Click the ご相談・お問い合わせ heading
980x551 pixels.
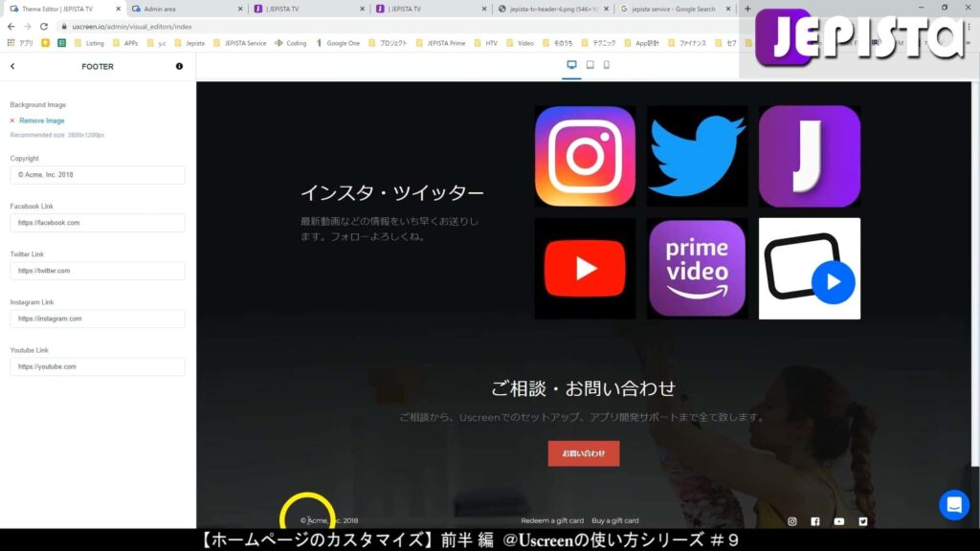[583, 388]
